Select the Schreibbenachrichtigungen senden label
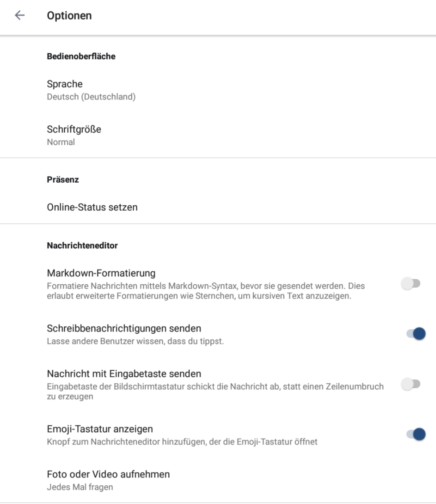This screenshot has height=504, width=436. click(x=124, y=328)
